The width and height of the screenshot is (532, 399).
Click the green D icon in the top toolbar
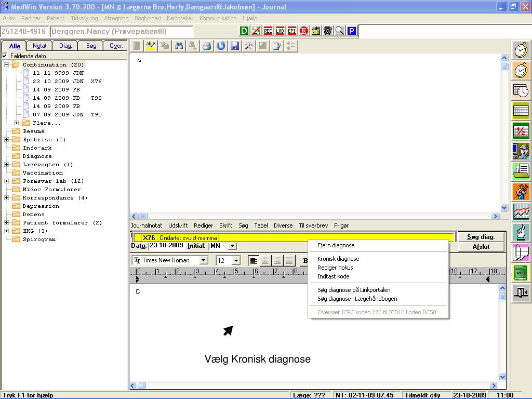tap(244, 31)
